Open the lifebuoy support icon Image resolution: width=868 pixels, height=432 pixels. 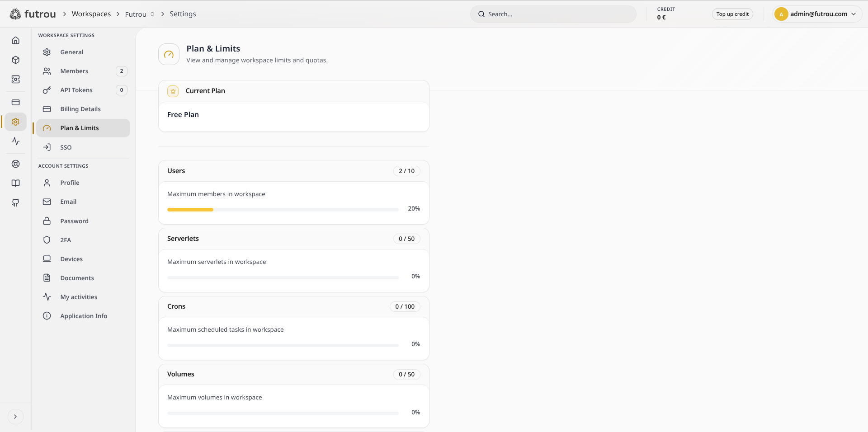coord(15,164)
